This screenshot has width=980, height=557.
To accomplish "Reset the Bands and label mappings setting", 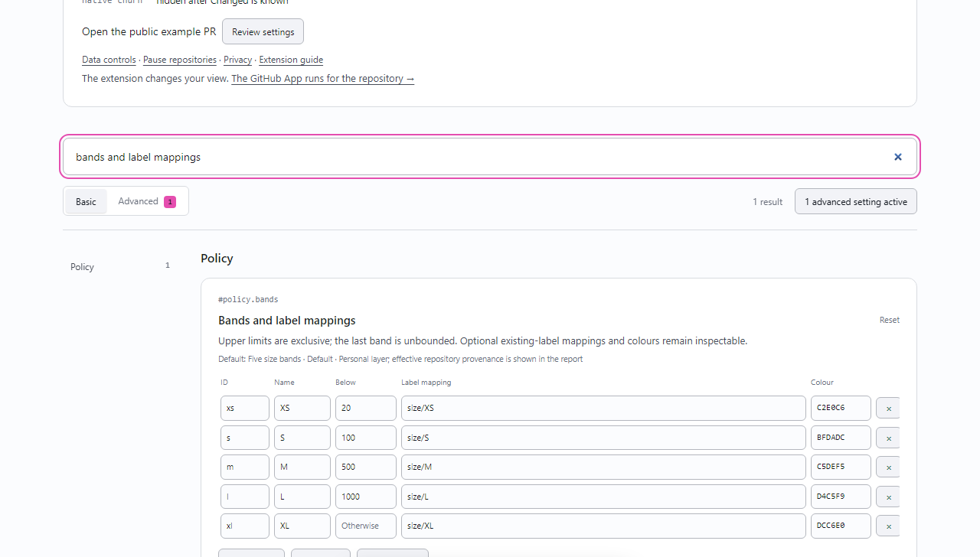I will pos(890,320).
